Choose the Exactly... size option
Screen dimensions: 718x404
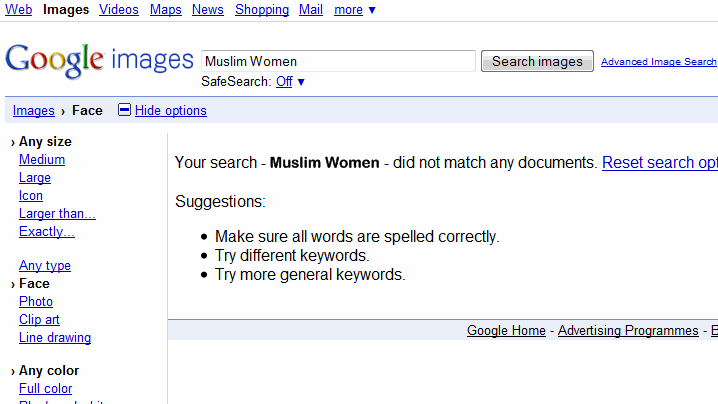pyautogui.click(x=47, y=231)
